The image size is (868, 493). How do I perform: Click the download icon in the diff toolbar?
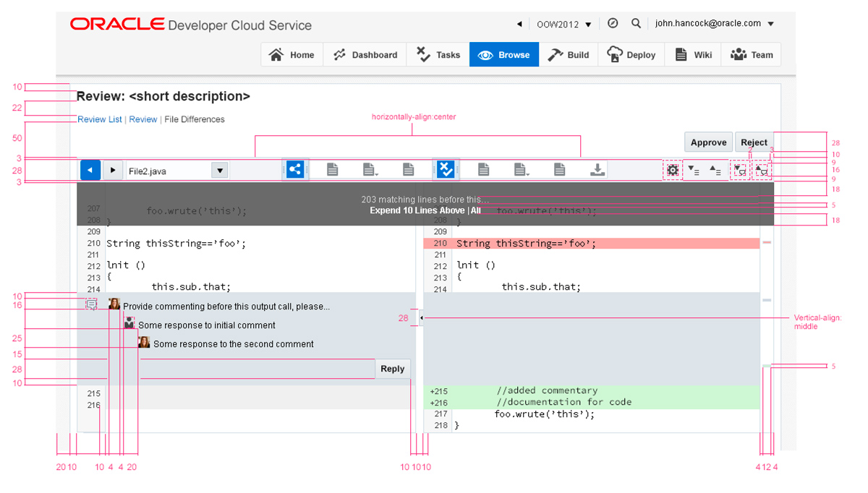[597, 170]
